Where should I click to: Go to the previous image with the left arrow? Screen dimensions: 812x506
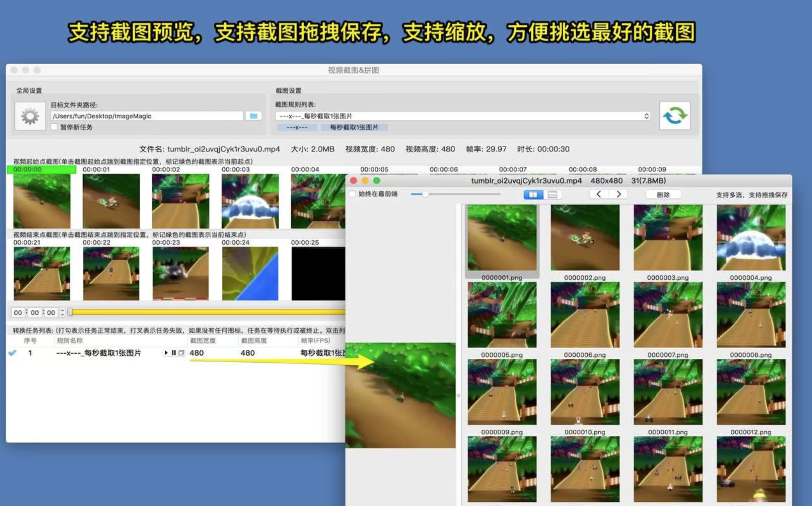click(599, 194)
